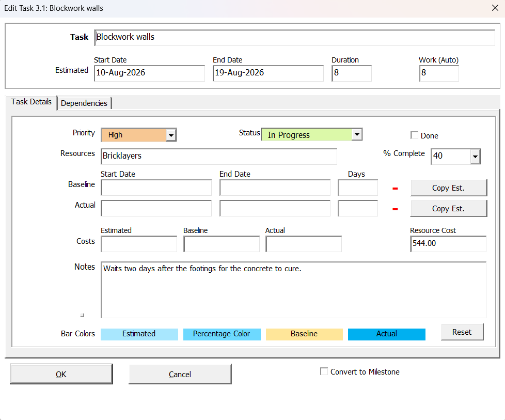Click the Actual Days field
The image size is (505, 420).
tap(358, 208)
